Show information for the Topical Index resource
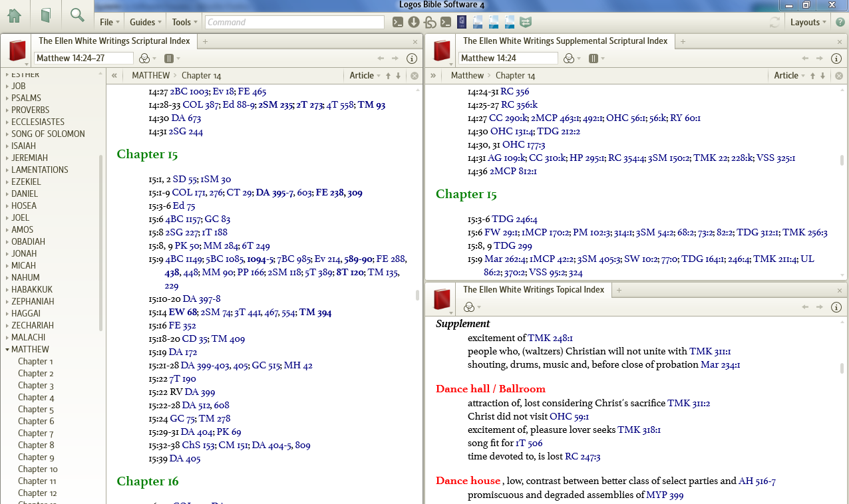 836,307
